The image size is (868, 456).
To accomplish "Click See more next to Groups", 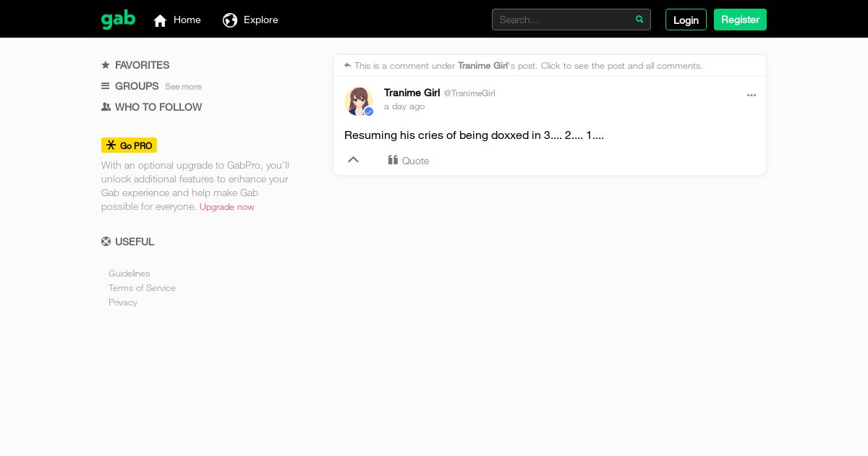I will tap(183, 87).
